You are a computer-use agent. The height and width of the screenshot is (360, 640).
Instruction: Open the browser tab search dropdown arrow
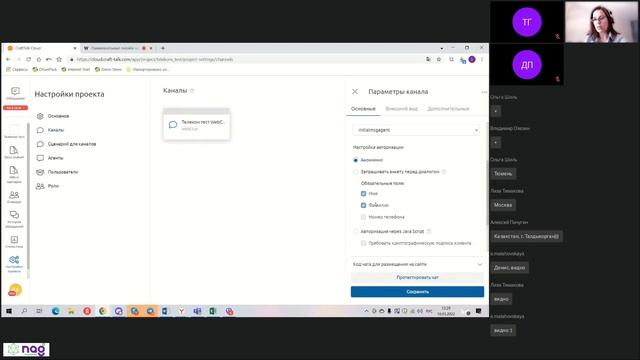click(x=442, y=48)
